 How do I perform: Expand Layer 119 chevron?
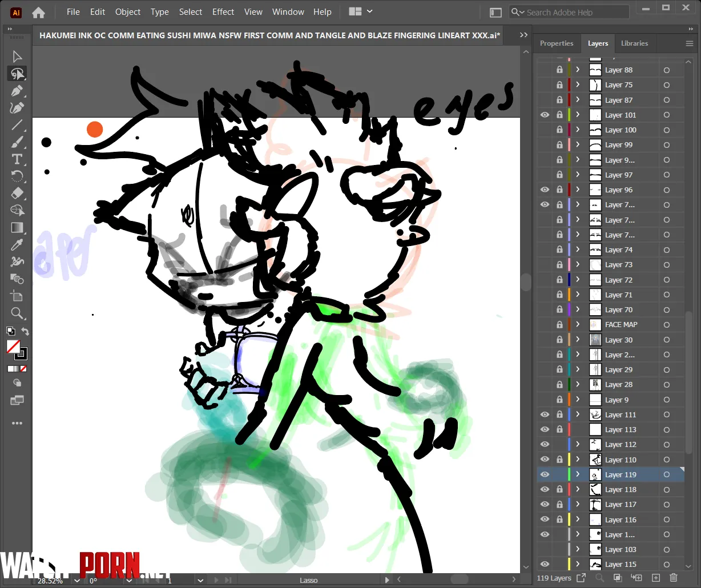click(x=578, y=474)
